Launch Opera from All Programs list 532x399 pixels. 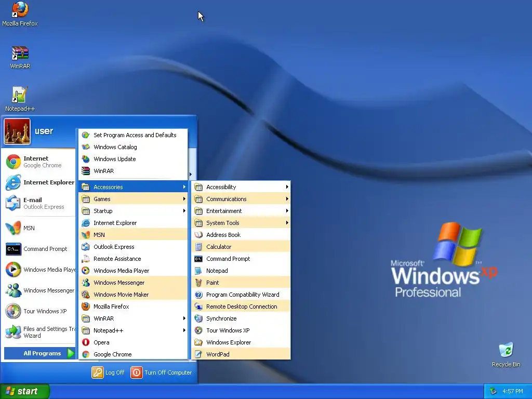pyautogui.click(x=133, y=342)
